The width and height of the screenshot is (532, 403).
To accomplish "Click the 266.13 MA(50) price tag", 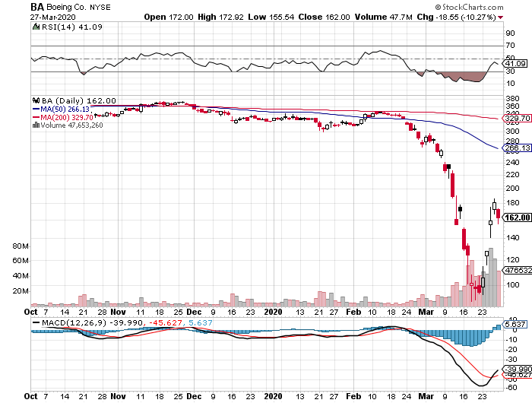I will tap(517, 148).
